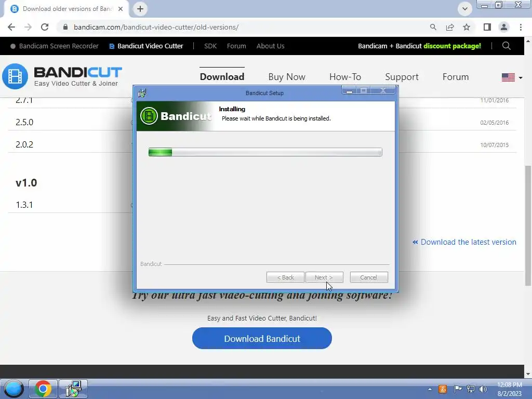The image size is (532, 399).
Task: Click the green Bandicut logo in installer
Action: coord(149,116)
